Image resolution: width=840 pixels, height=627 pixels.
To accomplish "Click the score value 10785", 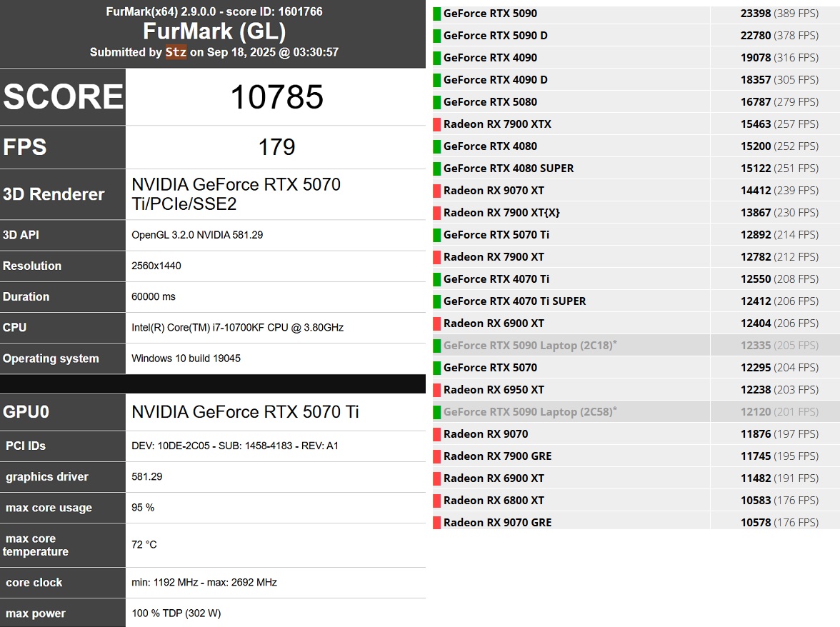I will 276,97.
